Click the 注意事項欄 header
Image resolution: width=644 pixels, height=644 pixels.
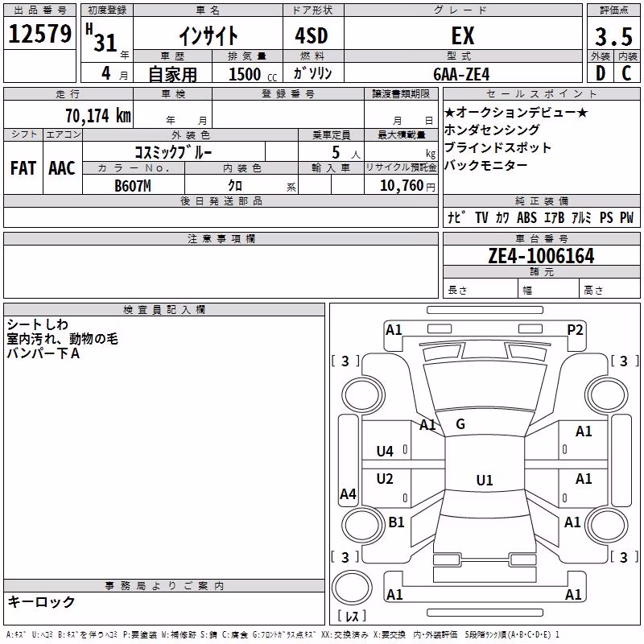(x=221, y=238)
